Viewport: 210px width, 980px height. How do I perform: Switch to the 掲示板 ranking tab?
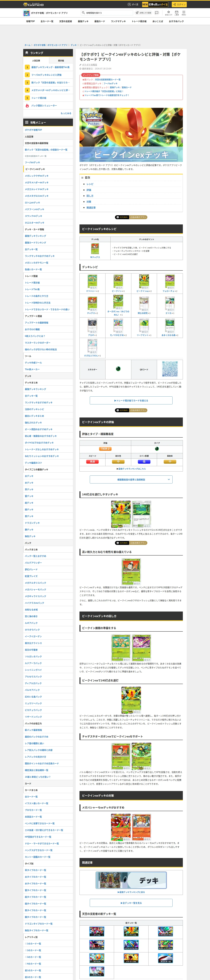[x=61, y=60]
